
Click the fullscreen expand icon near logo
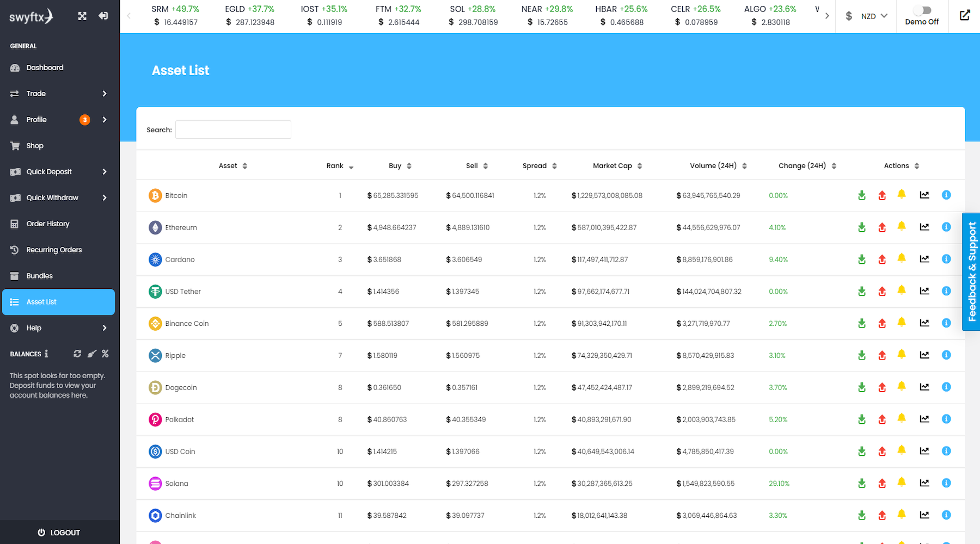click(x=82, y=16)
